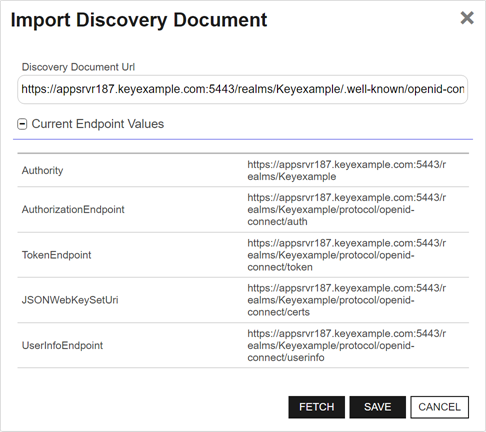
Task: Click the FETCH button
Action: (317, 407)
